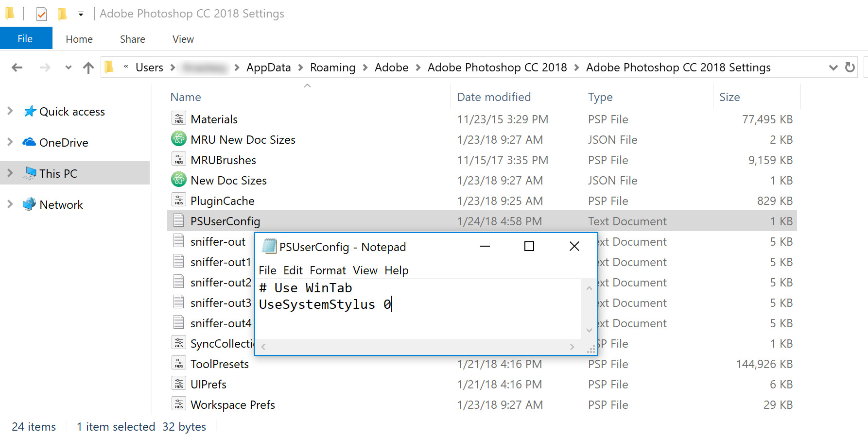The height and width of the screenshot is (436, 868).
Task: Open Notepad's Help menu
Action: click(397, 270)
